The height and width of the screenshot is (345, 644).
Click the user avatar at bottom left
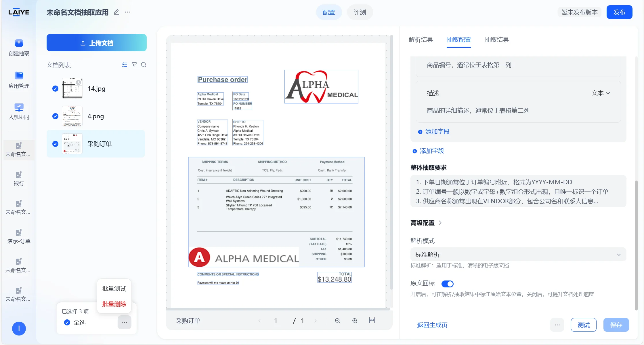[19, 329]
